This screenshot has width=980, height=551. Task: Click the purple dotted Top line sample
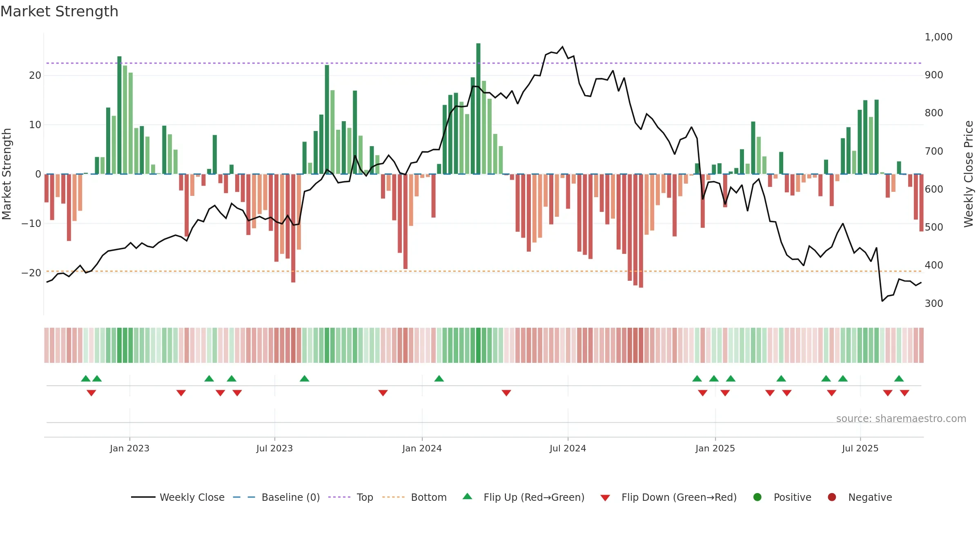coord(339,497)
